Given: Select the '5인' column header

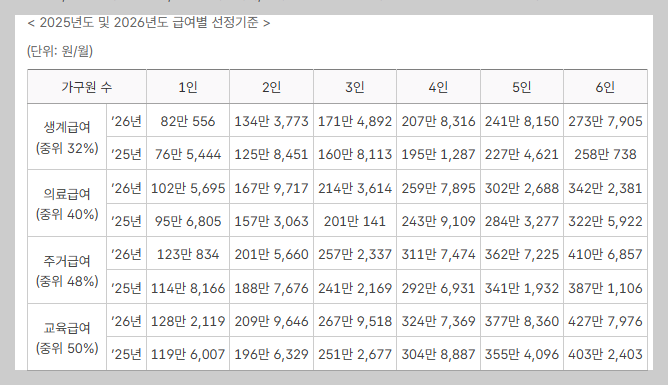Looking at the screenshot, I should pos(522,87).
